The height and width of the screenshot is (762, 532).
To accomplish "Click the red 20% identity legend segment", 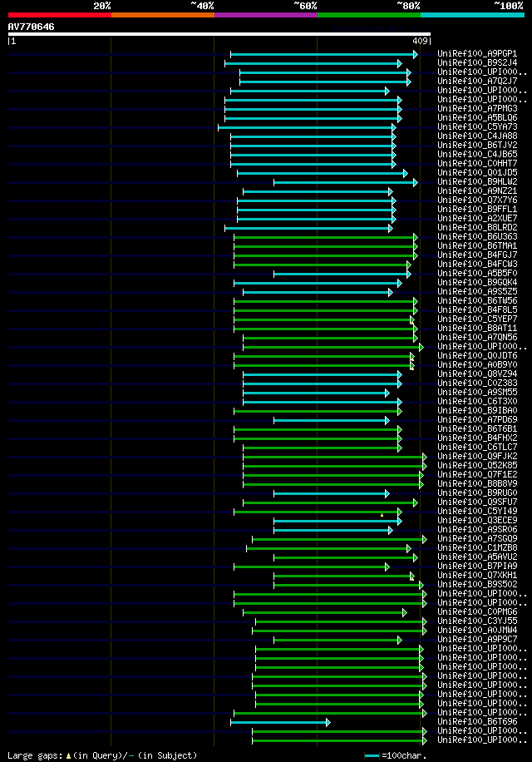I will (x=60, y=15).
